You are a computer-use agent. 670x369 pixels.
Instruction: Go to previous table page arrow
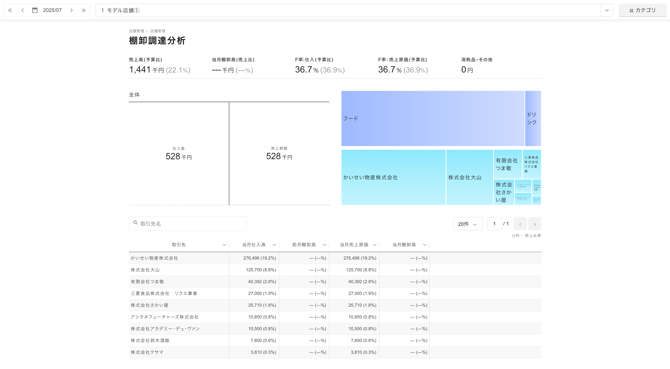[x=520, y=224]
